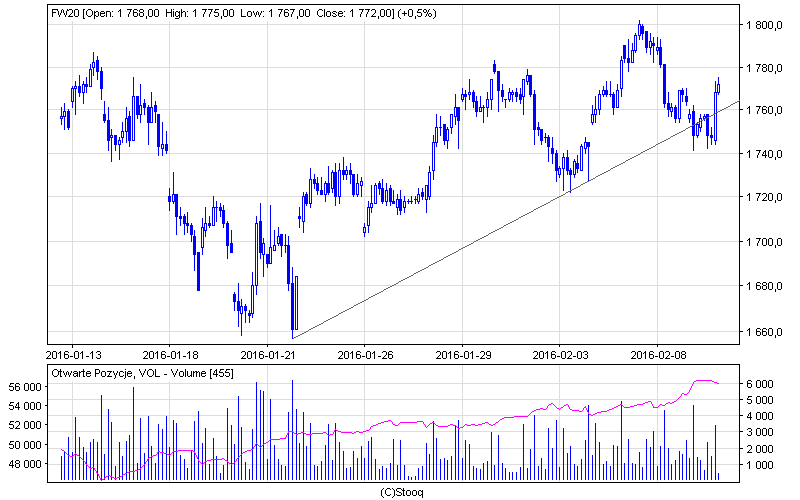Image resolution: width=800 pixels, height=500 pixels.
Task: Select the 1 720,0 price axis label
Action: [764, 197]
